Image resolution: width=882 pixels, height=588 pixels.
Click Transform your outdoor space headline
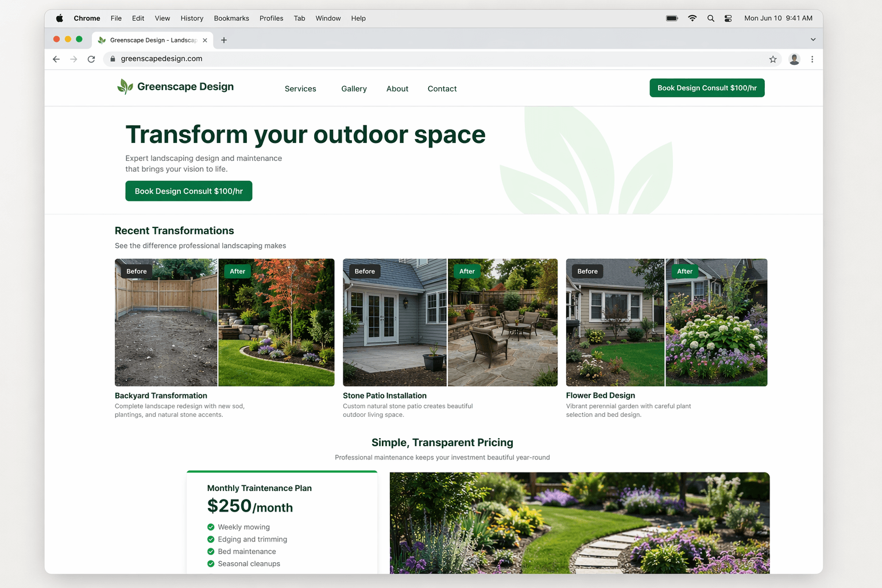coord(305,135)
